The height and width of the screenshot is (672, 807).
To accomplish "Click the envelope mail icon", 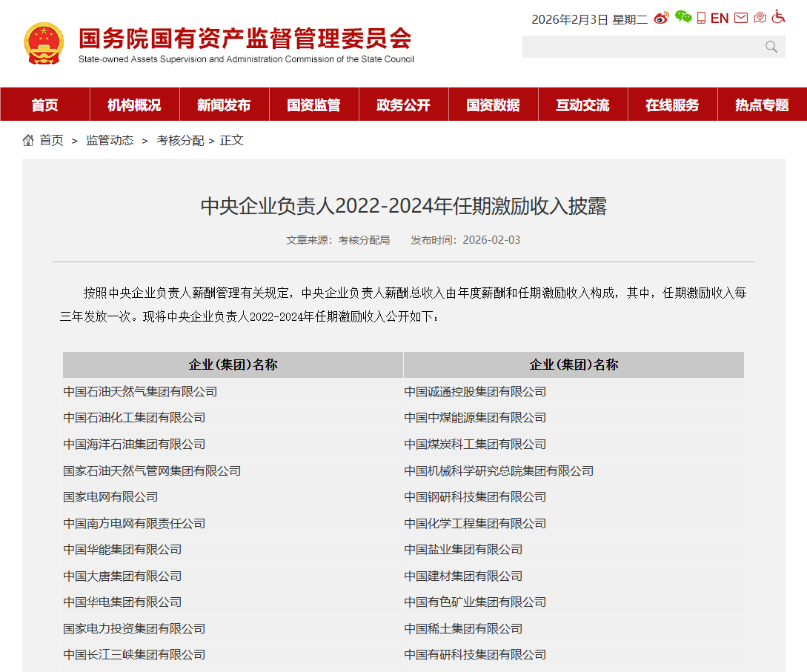I will (741, 19).
